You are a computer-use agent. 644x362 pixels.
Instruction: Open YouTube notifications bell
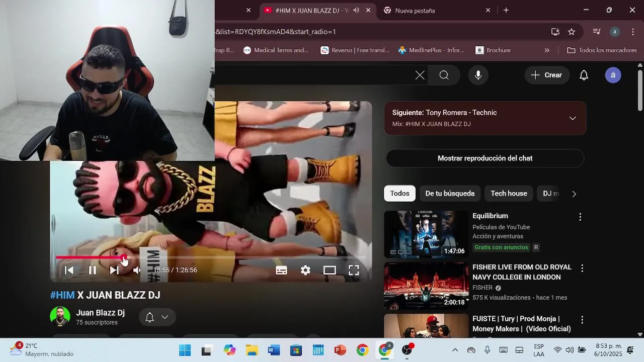pos(584,75)
